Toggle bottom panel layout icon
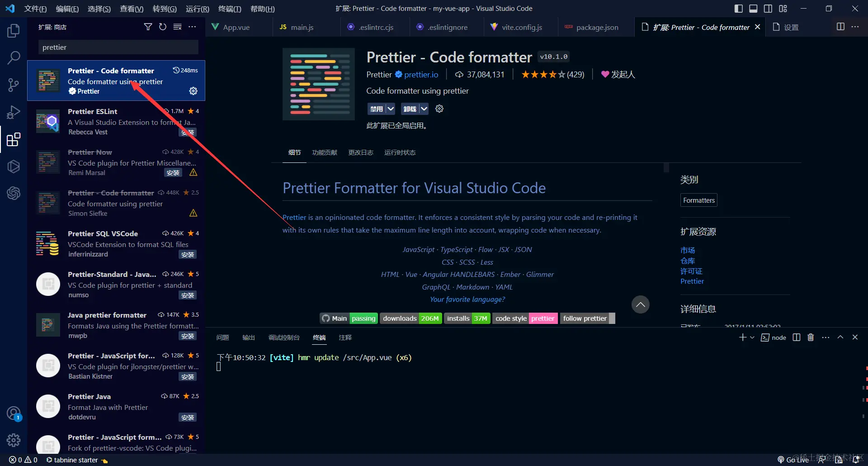The width and height of the screenshot is (868, 466). 753,9
